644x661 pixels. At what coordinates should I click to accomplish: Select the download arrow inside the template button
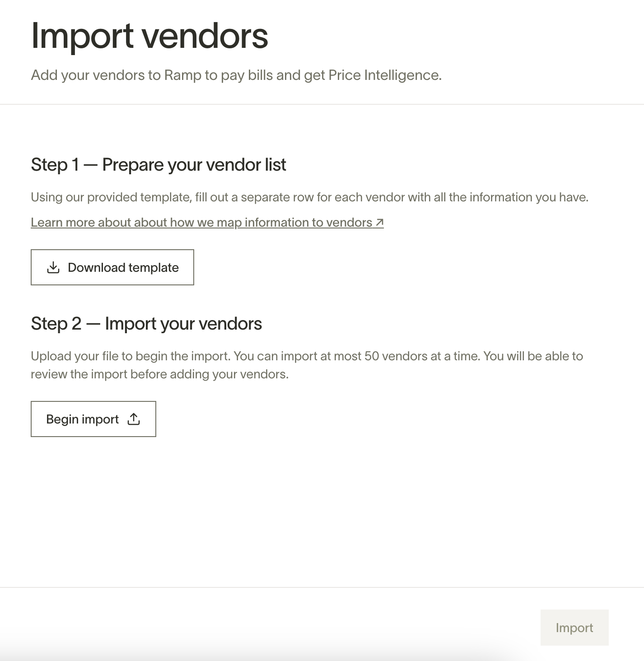tap(53, 267)
